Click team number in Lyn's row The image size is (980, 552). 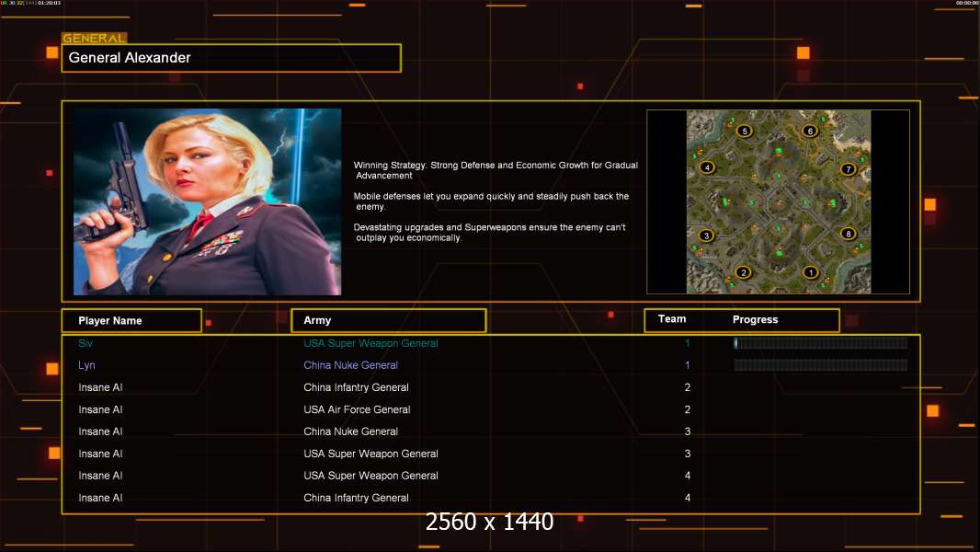[x=688, y=365]
